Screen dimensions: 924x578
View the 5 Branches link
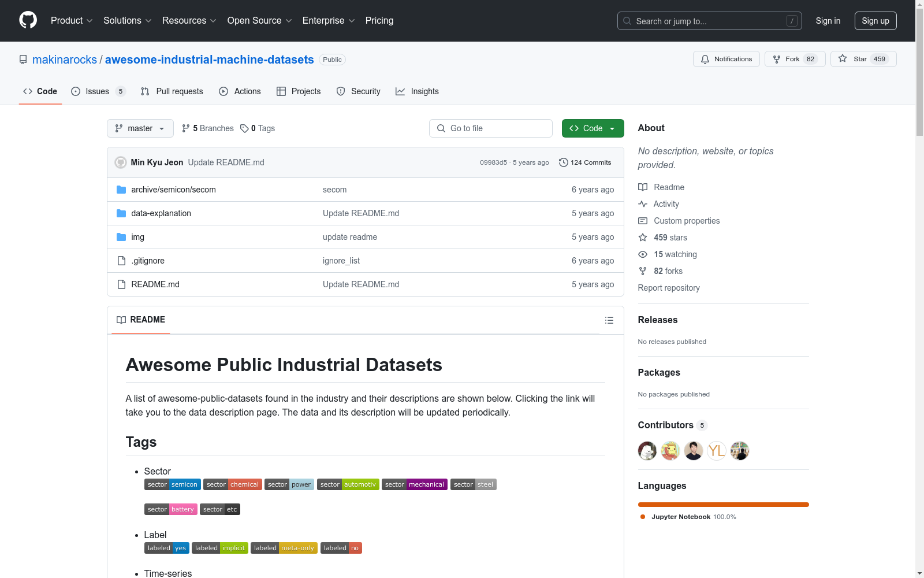(x=208, y=128)
